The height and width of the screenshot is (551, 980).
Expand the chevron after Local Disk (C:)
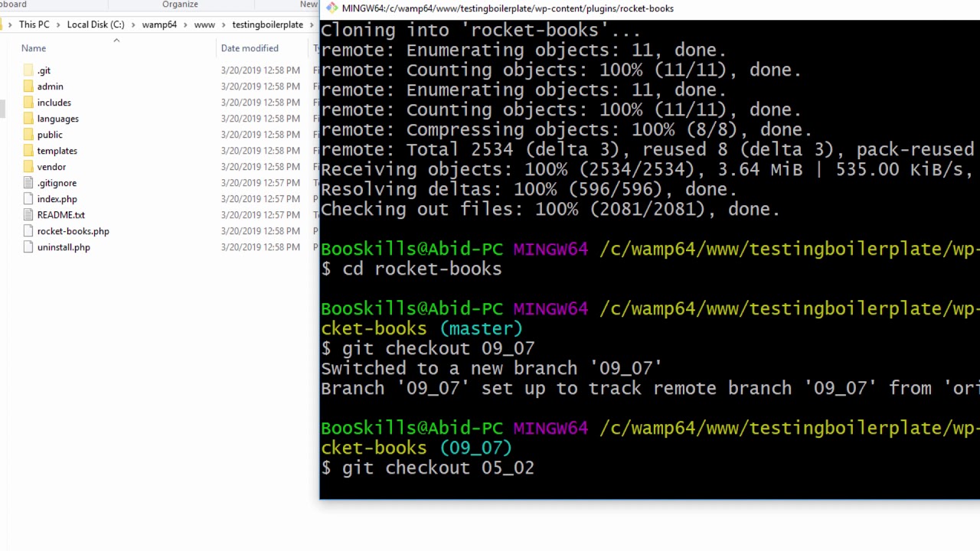click(x=133, y=24)
